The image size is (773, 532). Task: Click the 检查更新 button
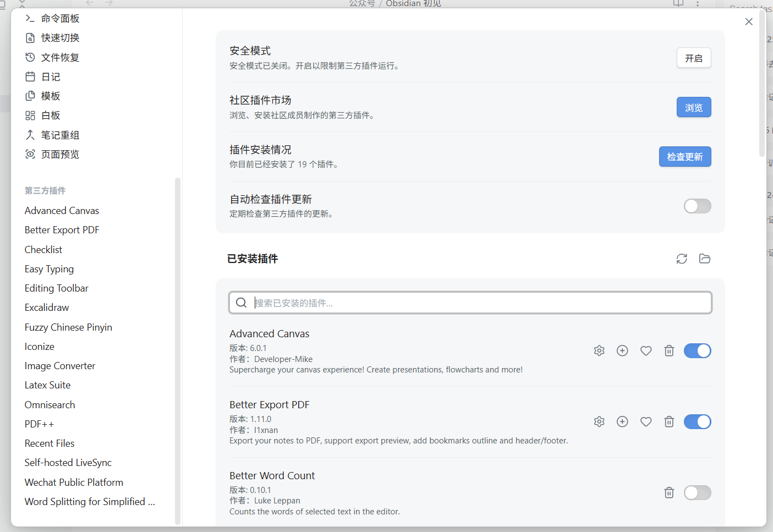coord(685,157)
